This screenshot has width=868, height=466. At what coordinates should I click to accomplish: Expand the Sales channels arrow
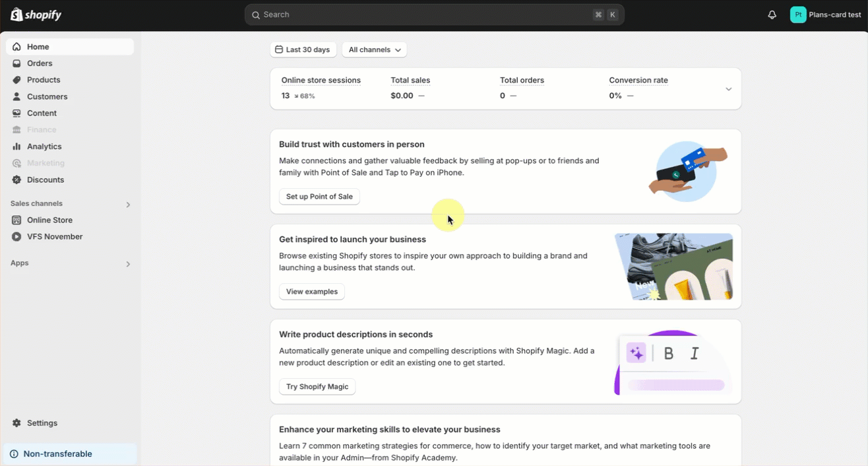point(128,205)
